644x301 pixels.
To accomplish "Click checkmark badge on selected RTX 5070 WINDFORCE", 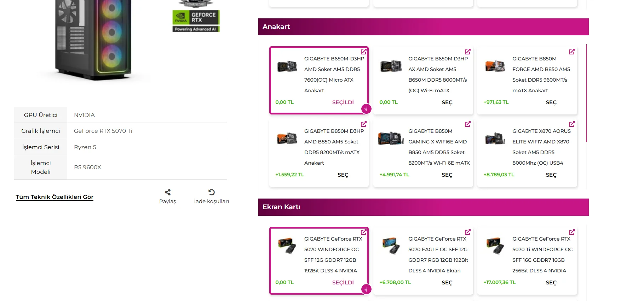I will (x=366, y=289).
